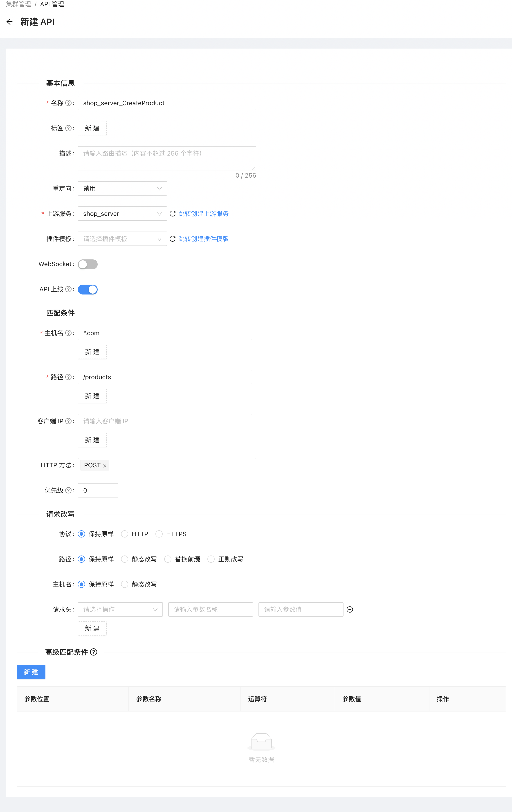Screen dimensions: 512x812
Task: Choose 正则改写 path option
Action: point(211,559)
